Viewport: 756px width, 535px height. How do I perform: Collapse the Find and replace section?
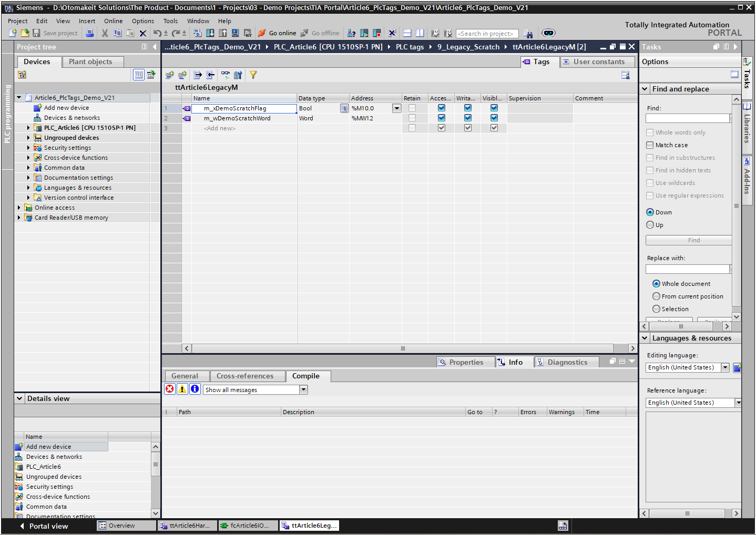645,89
